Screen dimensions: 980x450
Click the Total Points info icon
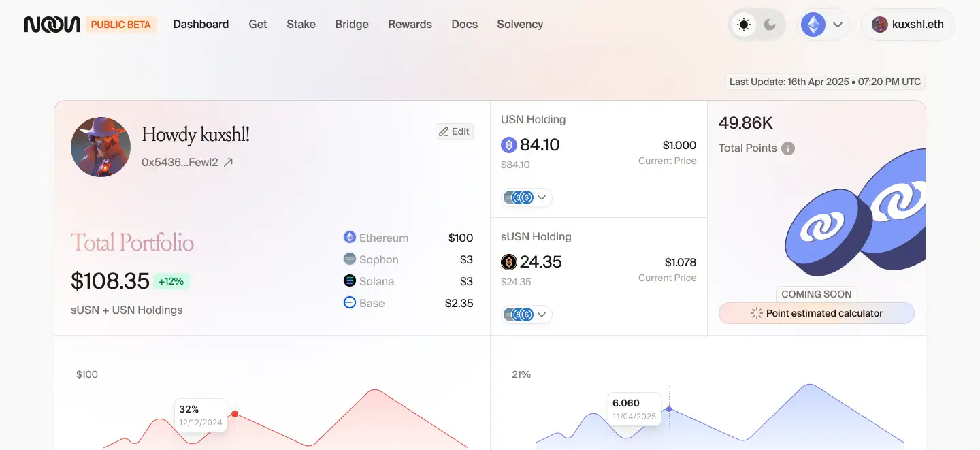(x=788, y=148)
